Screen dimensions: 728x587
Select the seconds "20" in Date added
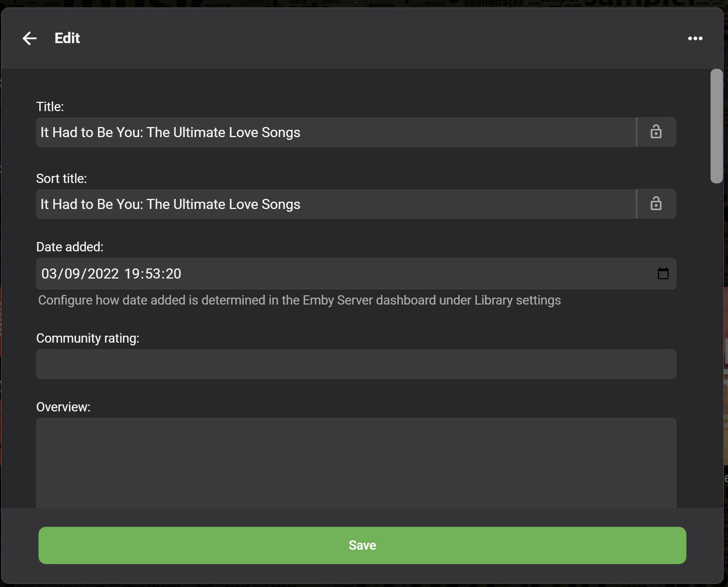pos(173,274)
